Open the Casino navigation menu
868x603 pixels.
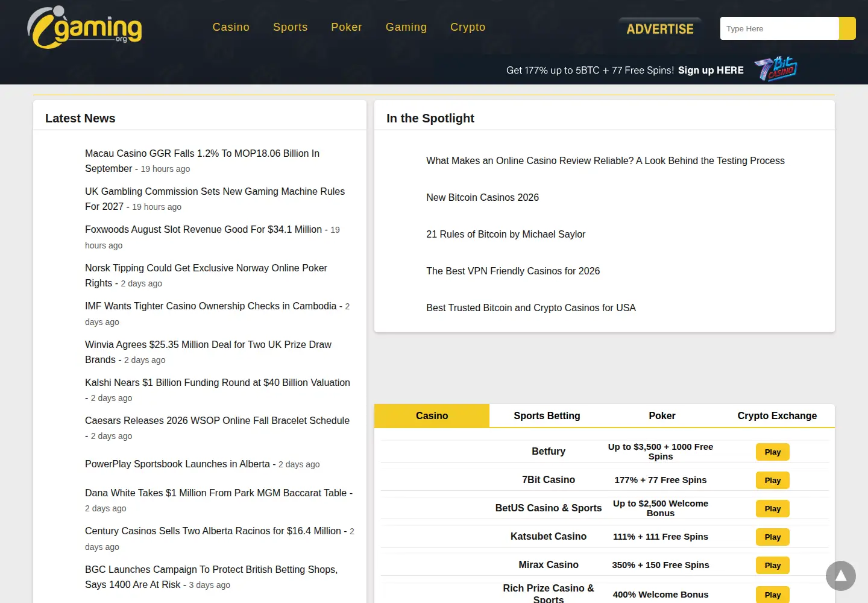tap(231, 27)
